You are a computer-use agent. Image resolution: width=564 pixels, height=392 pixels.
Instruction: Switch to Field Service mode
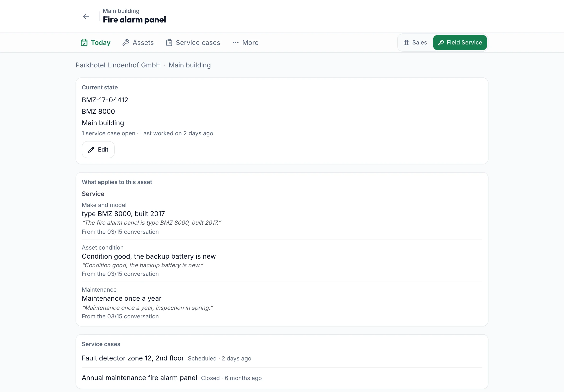coord(460,43)
